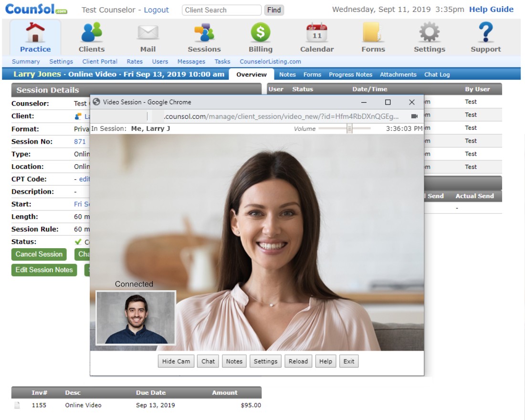Image resolution: width=525 pixels, height=420 pixels.
Task: Open the Users submenu item
Action: tap(160, 62)
